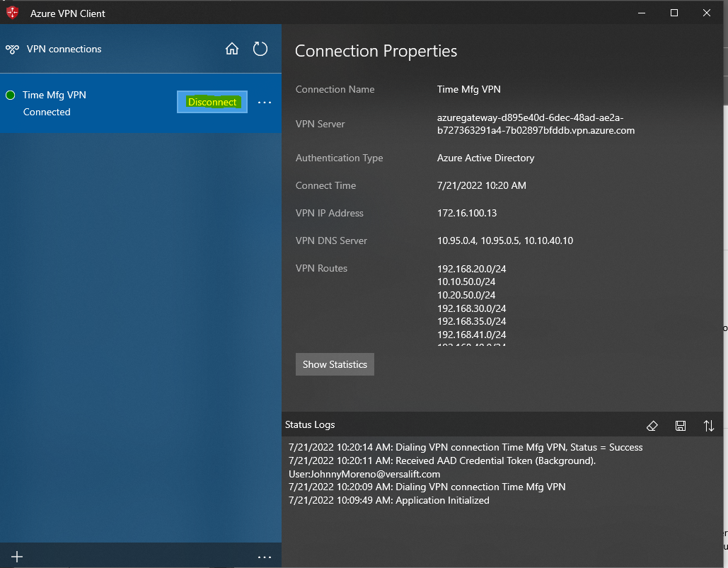
Task: Click the Connection Properties heading
Action: pos(376,51)
